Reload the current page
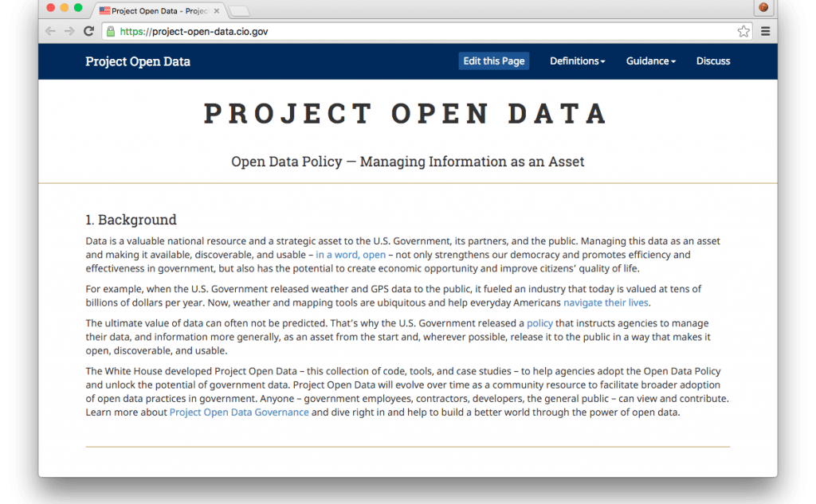The image size is (816, 504). (x=88, y=31)
